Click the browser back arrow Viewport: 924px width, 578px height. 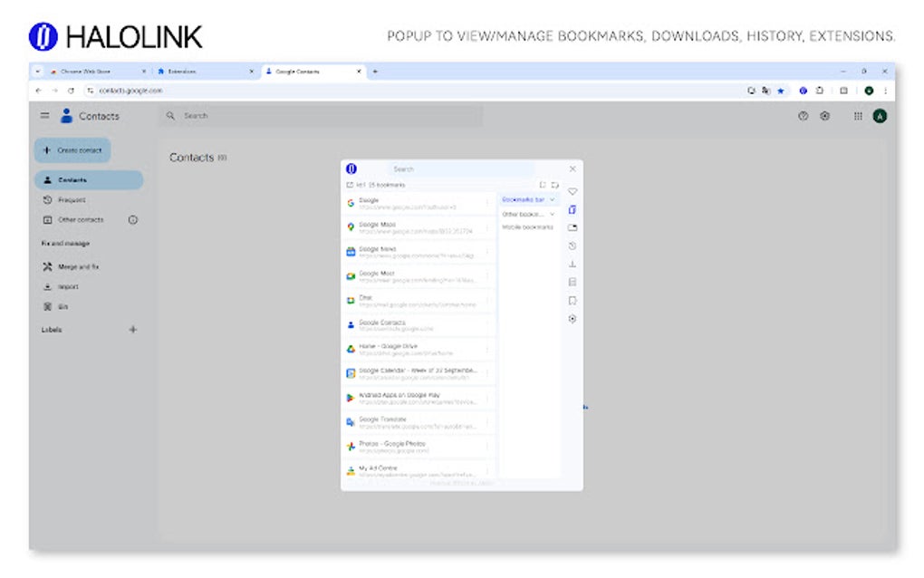(39, 91)
